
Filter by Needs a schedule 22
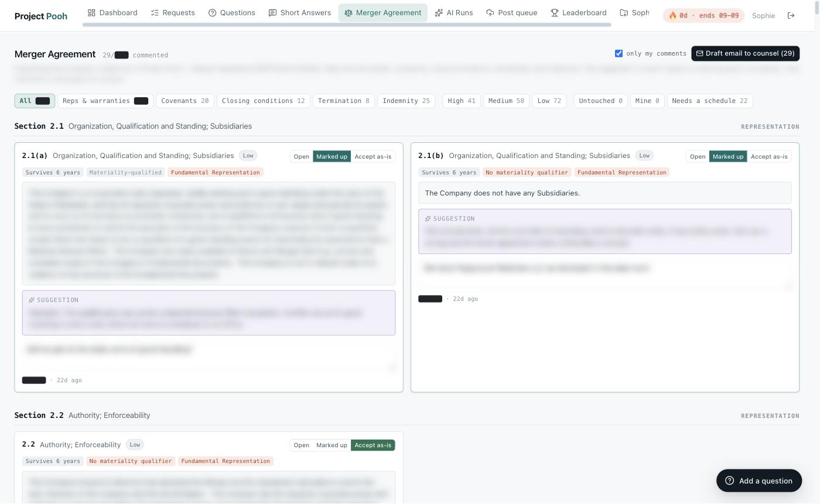tap(710, 101)
